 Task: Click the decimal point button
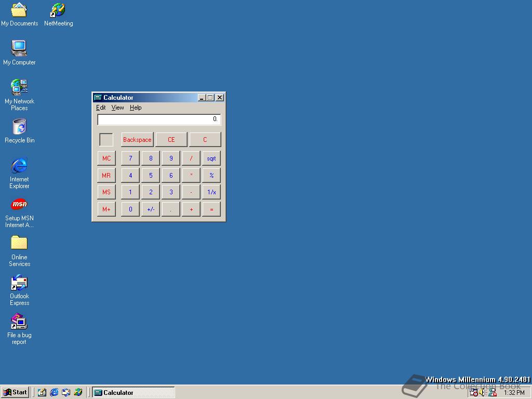pyautogui.click(x=171, y=209)
